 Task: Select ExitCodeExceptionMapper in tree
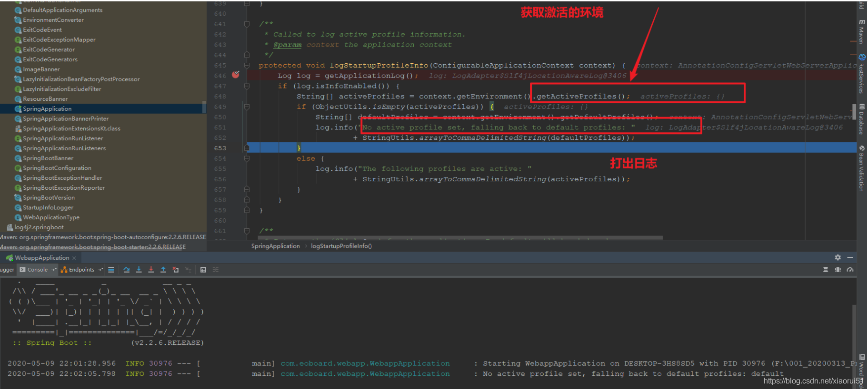59,40
